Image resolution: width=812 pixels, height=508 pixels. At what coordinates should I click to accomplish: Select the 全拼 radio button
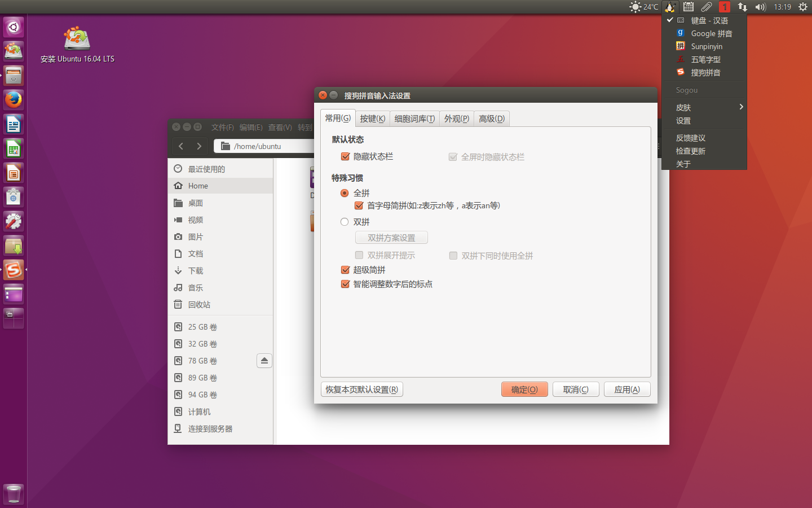click(x=345, y=193)
